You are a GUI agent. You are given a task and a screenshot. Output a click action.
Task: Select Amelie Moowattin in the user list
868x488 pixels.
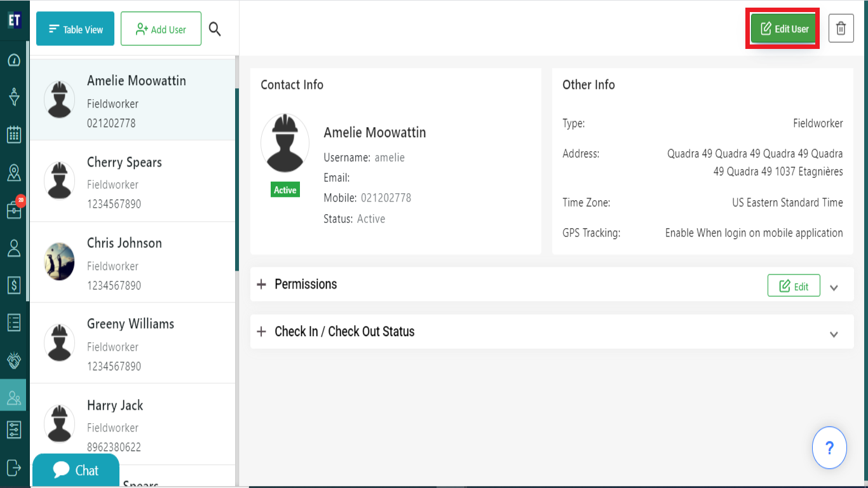click(133, 100)
